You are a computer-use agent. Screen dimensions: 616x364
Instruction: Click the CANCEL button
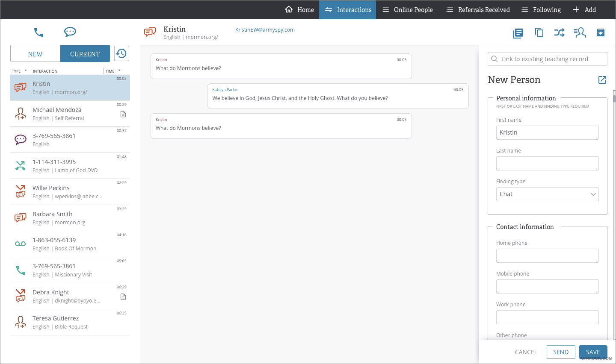526,352
